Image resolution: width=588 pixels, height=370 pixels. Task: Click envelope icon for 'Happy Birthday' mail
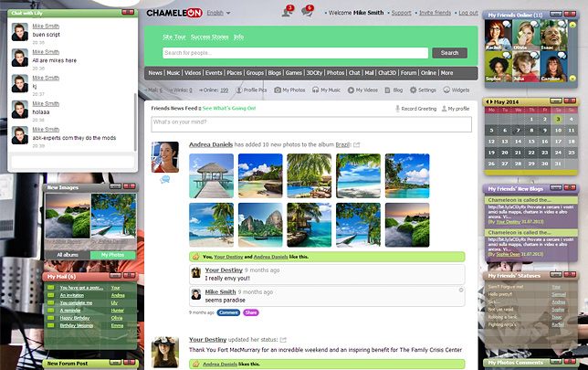[50, 318]
